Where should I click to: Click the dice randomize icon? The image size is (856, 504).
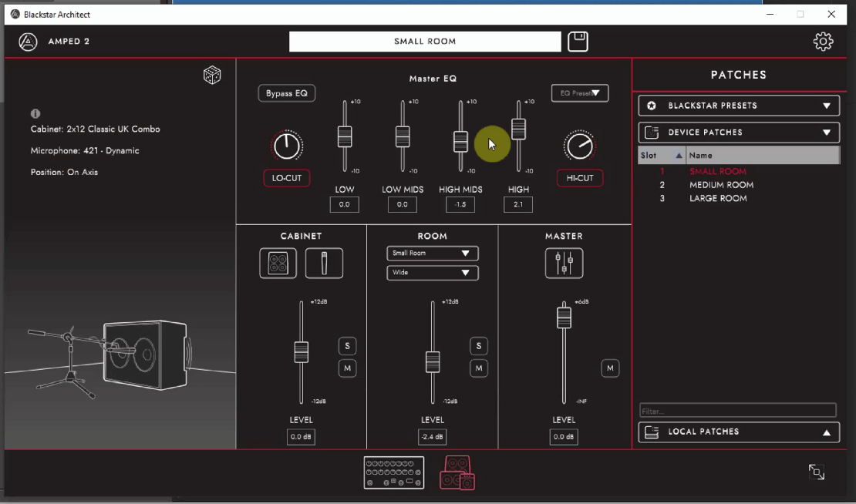[212, 75]
